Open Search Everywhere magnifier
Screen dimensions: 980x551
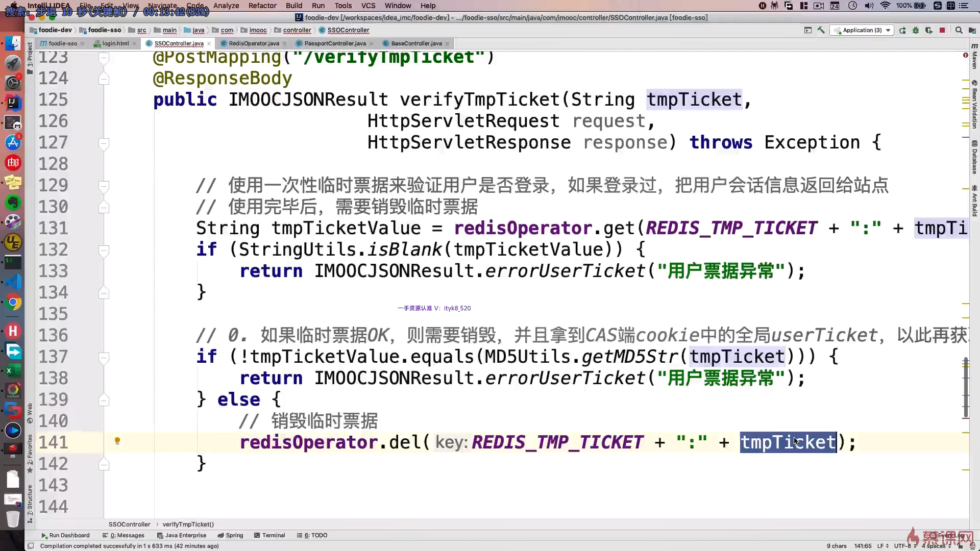point(959,31)
